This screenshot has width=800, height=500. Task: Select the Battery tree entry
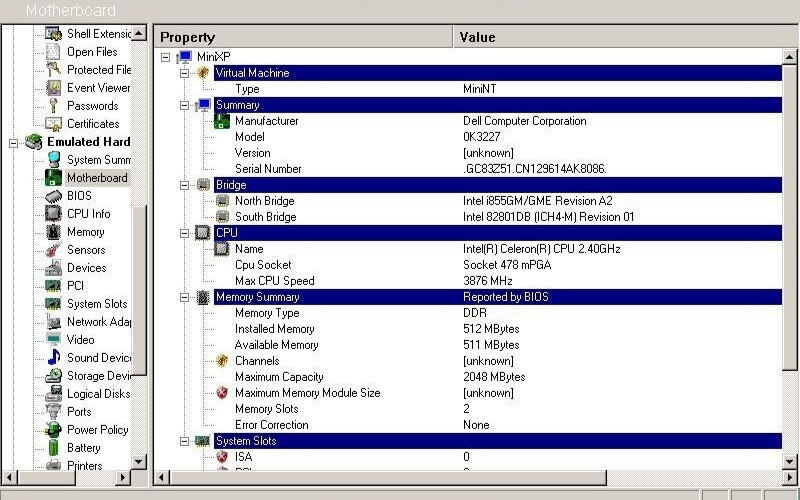[x=84, y=447]
